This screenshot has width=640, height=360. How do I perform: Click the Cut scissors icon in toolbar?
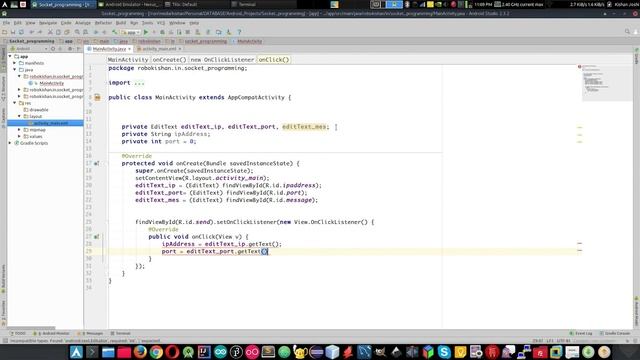(50, 32)
